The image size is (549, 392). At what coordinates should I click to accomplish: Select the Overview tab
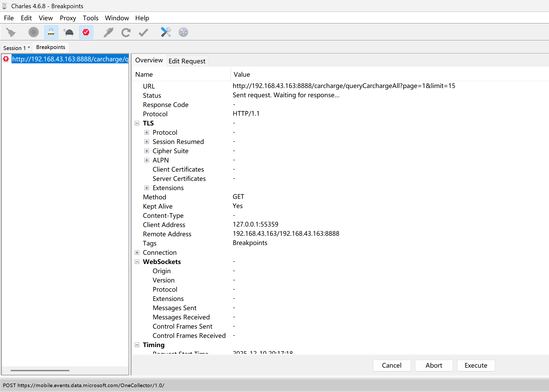click(149, 60)
